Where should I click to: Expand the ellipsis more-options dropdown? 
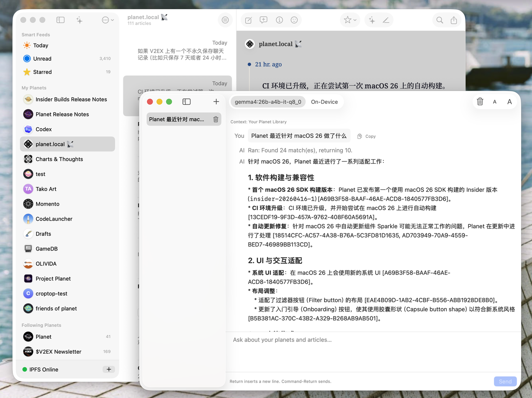click(108, 20)
